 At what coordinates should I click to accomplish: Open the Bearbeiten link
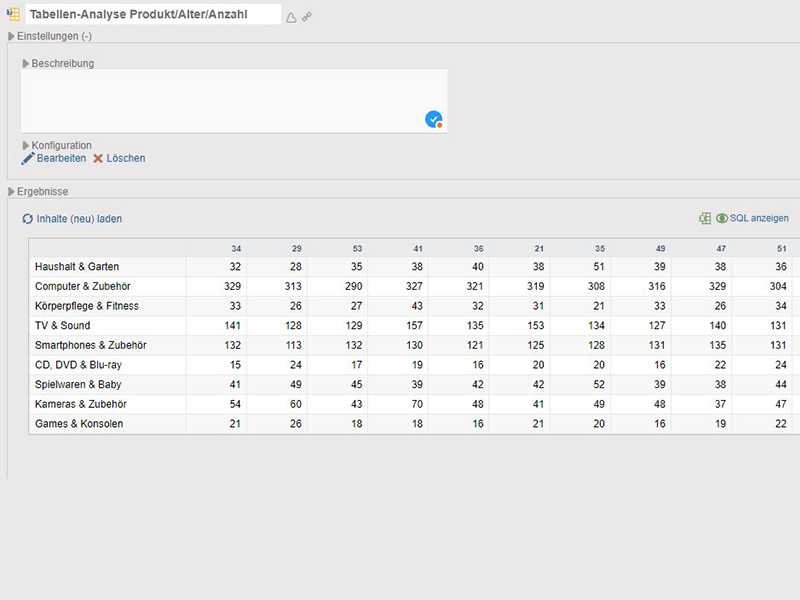click(61, 158)
